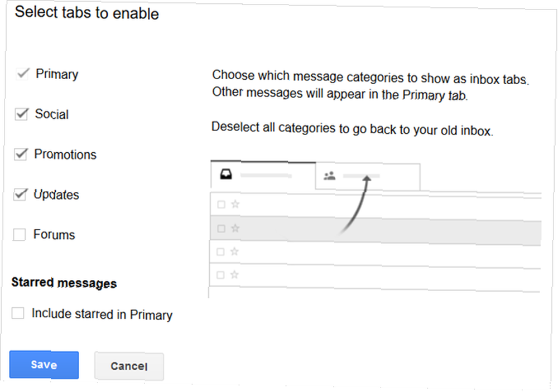Click the curved arrow in the preview illustration
The width and height of the screenshot is (558, 392).
[354, 205]
